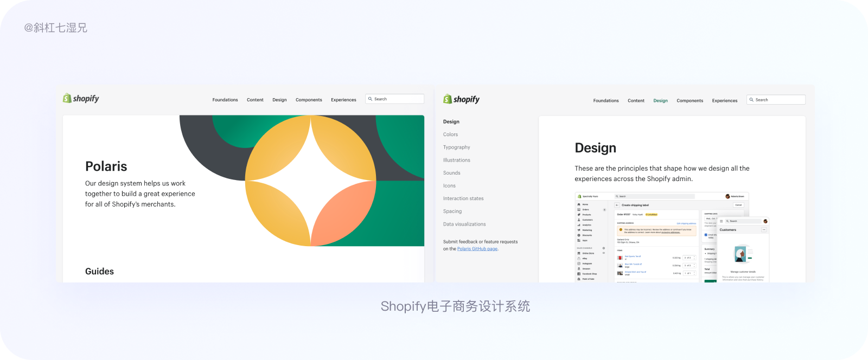Click the Point of Sale icon in the mockup
Screen dimensions: 868x360
[x=579, y=279]
